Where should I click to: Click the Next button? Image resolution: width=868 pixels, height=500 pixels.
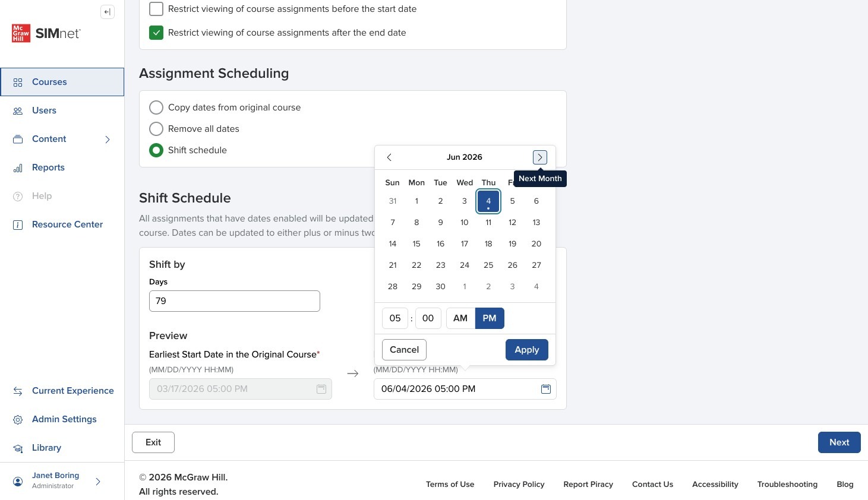click(x=839, y=442)
